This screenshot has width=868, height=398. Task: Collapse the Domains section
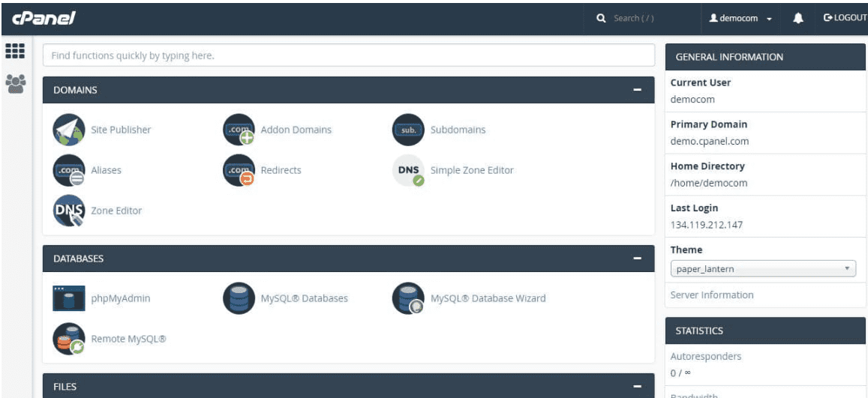coord(637,89)
